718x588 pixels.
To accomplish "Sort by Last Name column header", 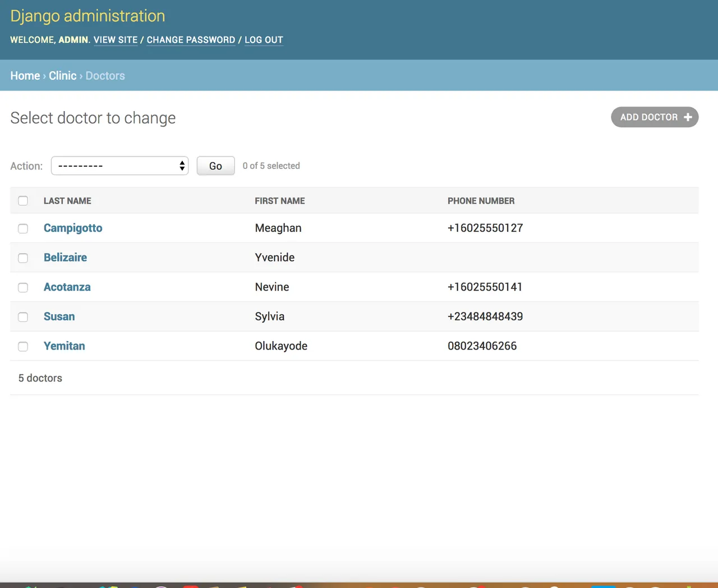I will tap(67, 201).
